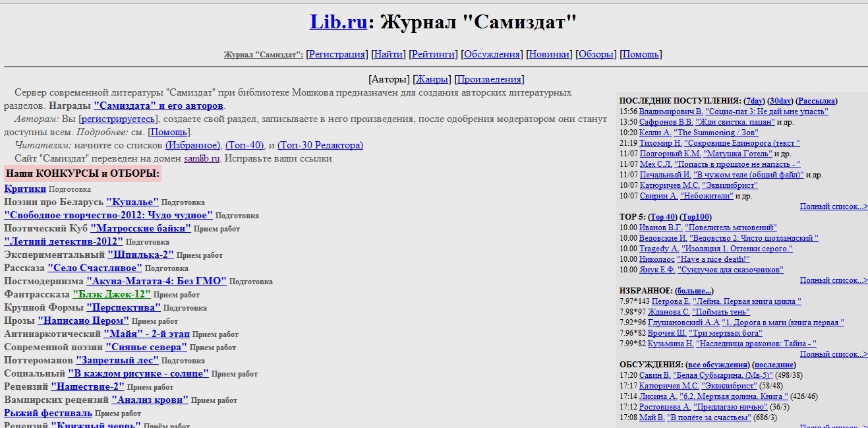Open "Матушка Готель" work link

click(x=737, y=154)
